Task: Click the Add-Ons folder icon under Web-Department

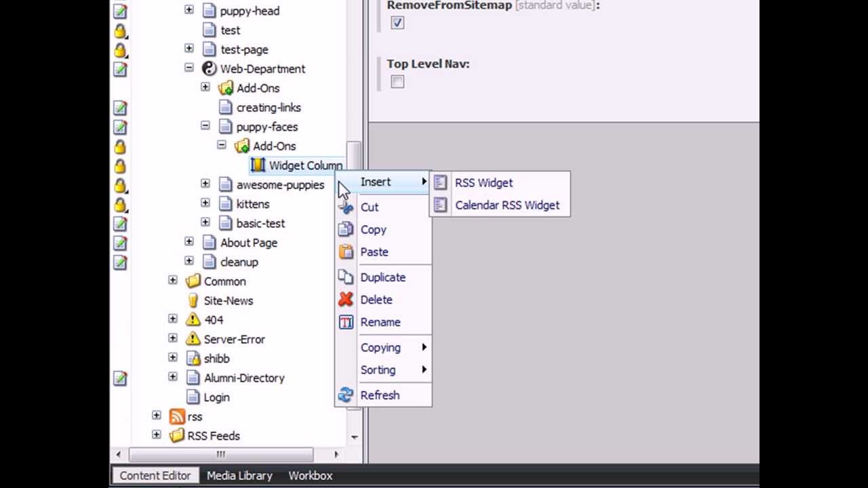Action: (226, 88)
